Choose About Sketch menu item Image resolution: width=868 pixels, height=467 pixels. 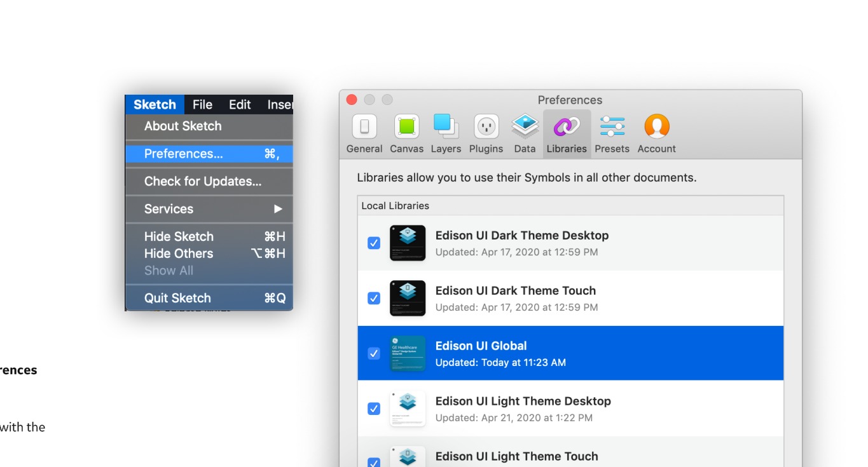click(x=209, y=126)
